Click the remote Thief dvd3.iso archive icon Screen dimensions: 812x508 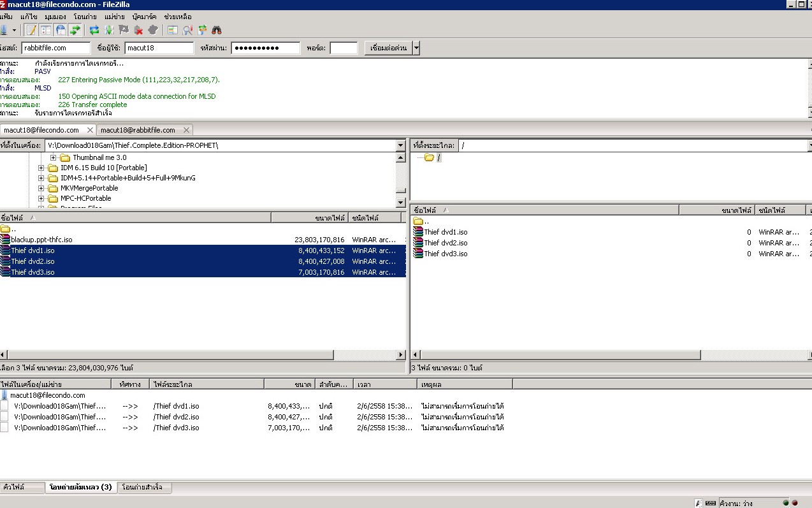[418, 254]
